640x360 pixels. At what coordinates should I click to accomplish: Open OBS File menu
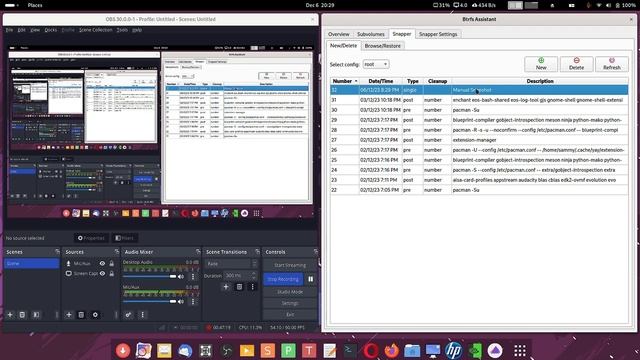(x=9, y=30)
